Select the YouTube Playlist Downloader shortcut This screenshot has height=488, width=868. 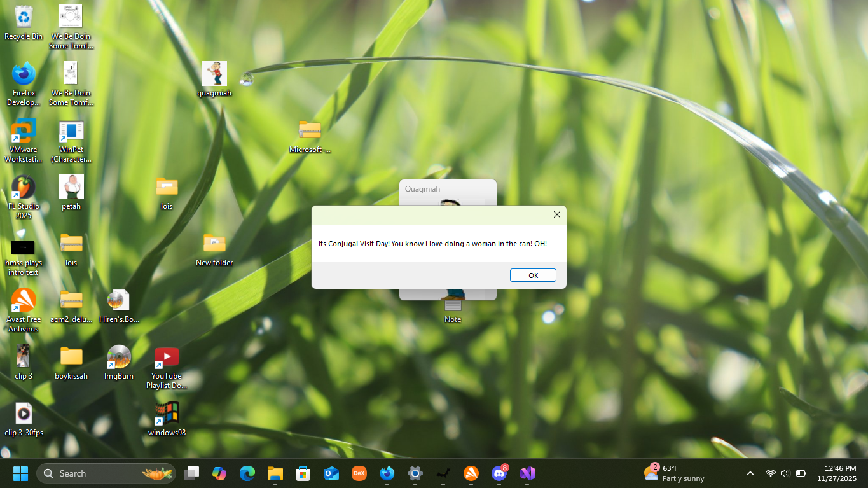pos(167,367)
